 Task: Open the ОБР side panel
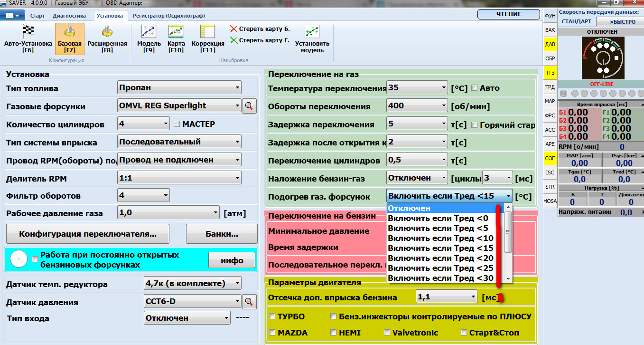click(550, 58)
